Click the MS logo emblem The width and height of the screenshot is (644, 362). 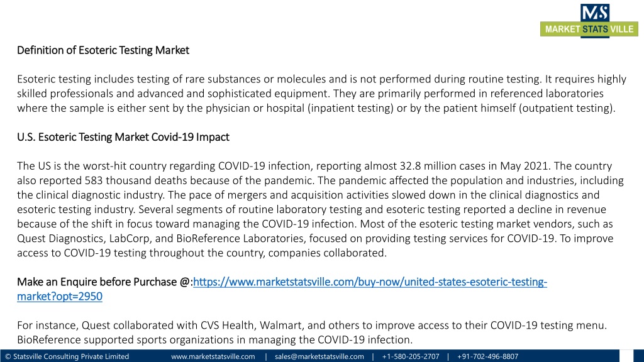point(594,13)
